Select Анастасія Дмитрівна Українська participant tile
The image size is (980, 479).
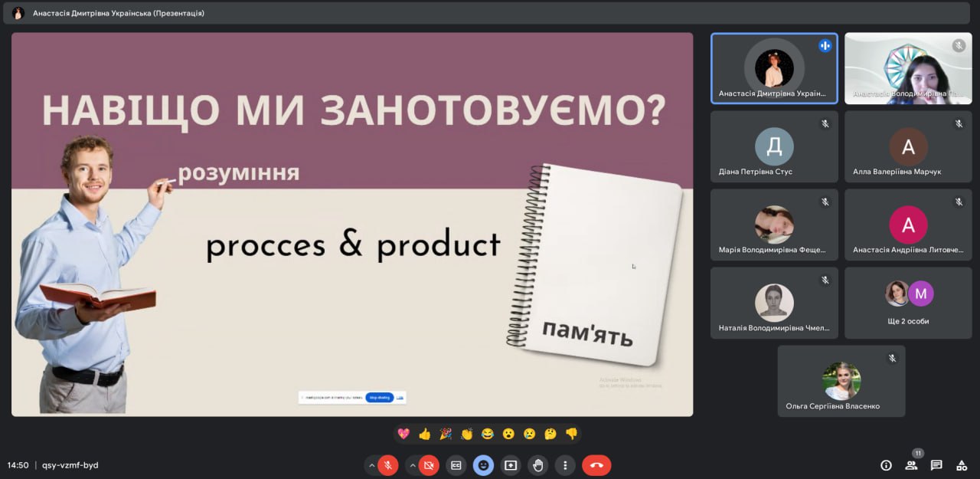tap(774, 68)
